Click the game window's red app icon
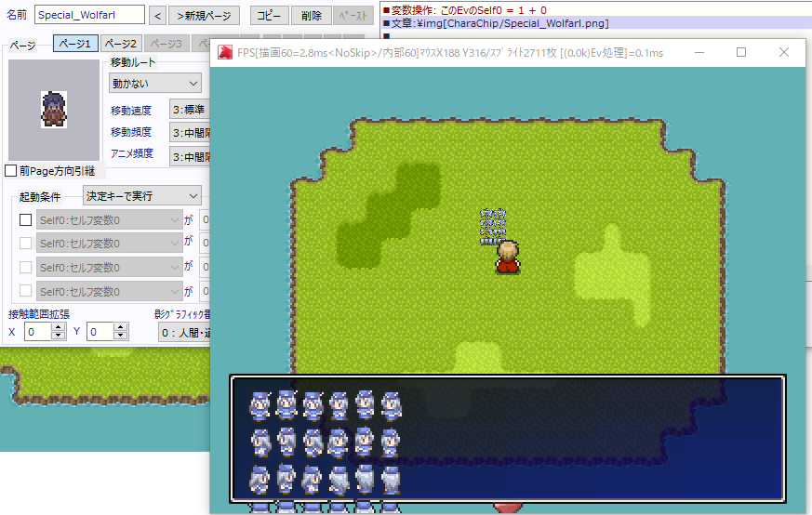 tap(224, 53)
